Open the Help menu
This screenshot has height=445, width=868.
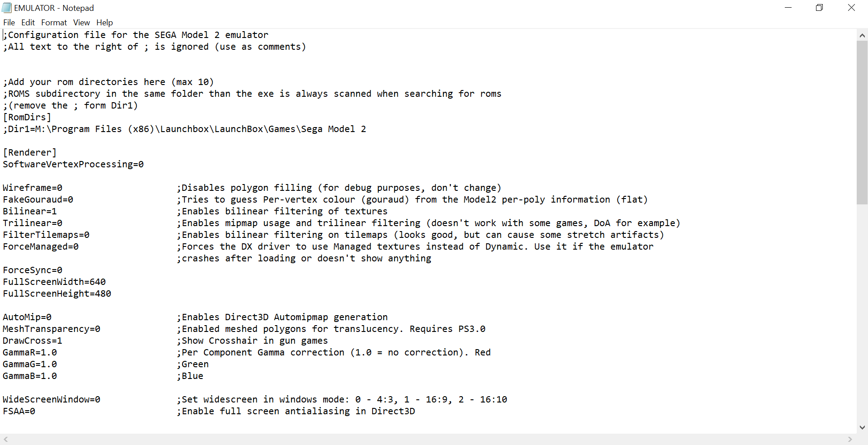point(104,23)
